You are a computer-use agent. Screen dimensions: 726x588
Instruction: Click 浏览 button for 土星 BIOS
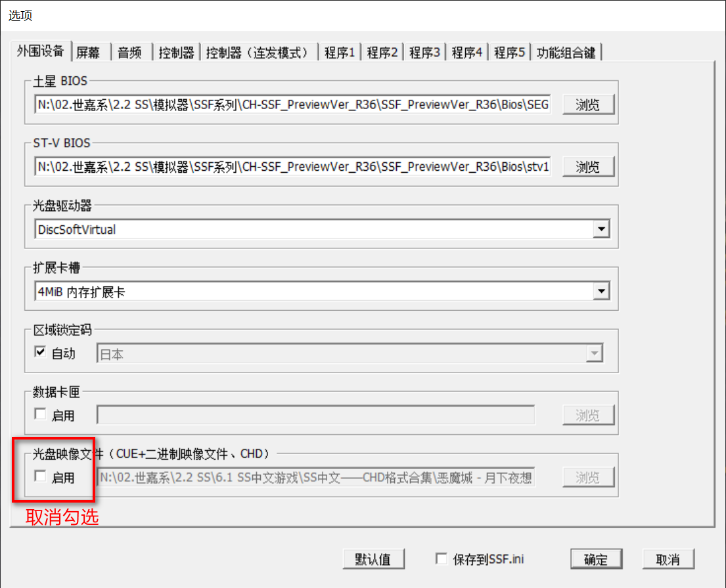588,105
